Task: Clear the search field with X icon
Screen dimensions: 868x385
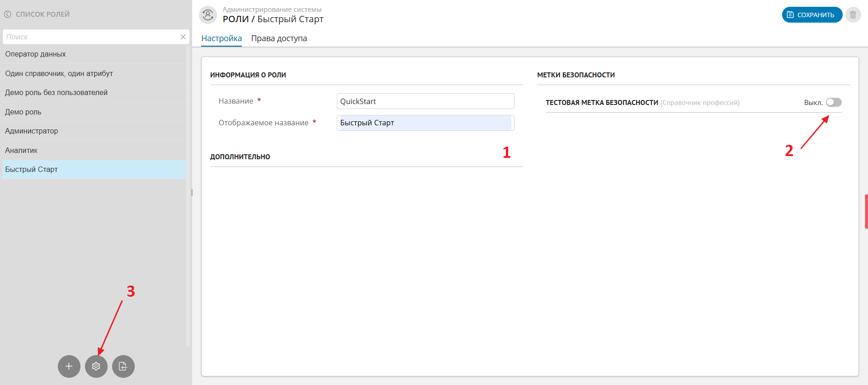Action: (183, 37)
